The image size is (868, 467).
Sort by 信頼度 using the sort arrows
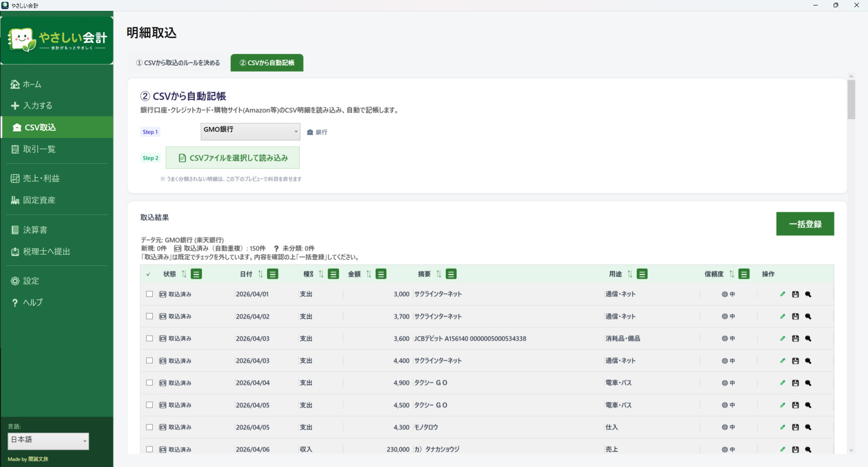tap(731, 274)
